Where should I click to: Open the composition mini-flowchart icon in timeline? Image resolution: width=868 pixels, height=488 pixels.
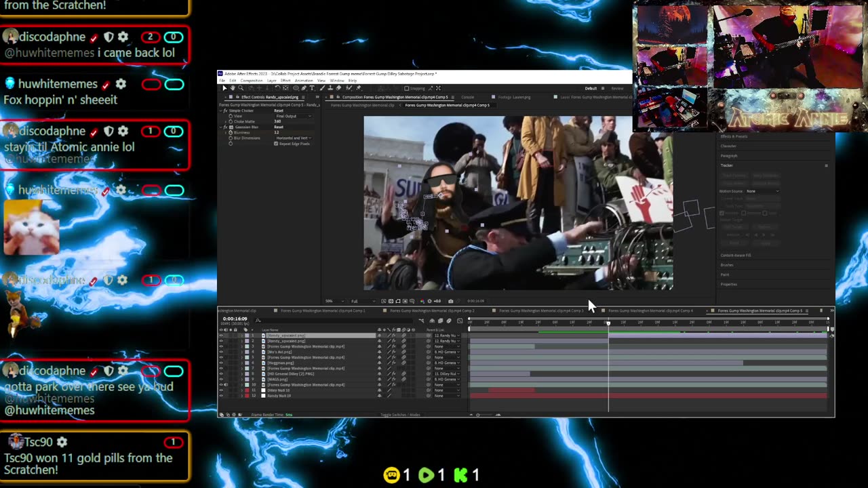pos(421,321)
